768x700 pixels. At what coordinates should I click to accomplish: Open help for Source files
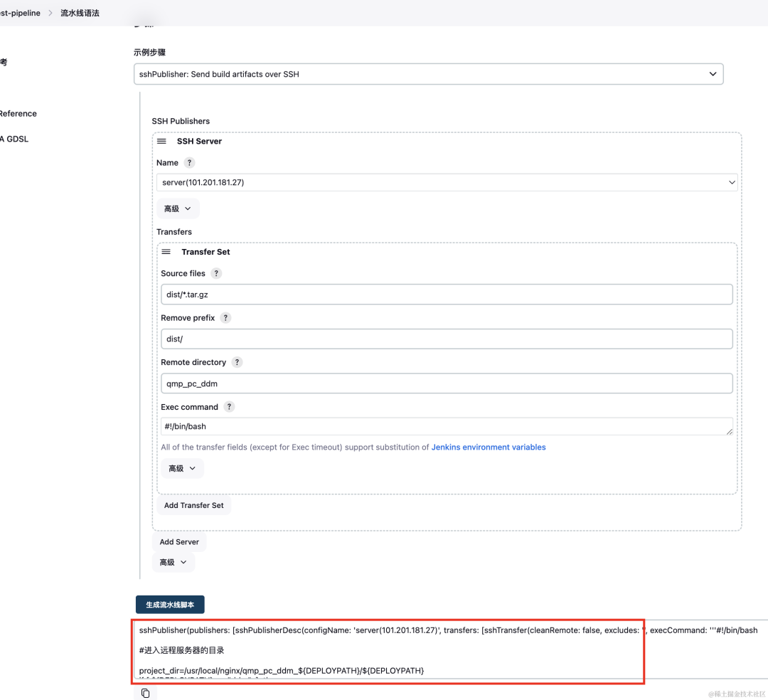coord(216,273)
